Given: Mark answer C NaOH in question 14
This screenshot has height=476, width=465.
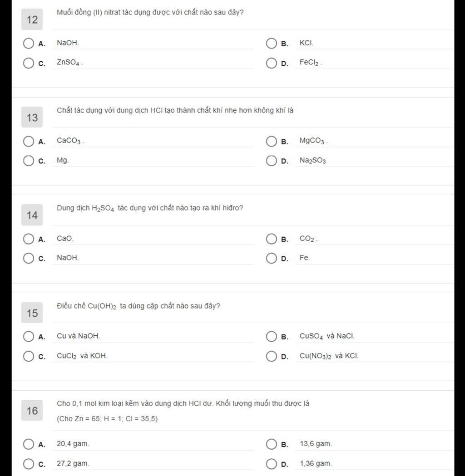Looking at the screenshot, I should click(29, 258).
